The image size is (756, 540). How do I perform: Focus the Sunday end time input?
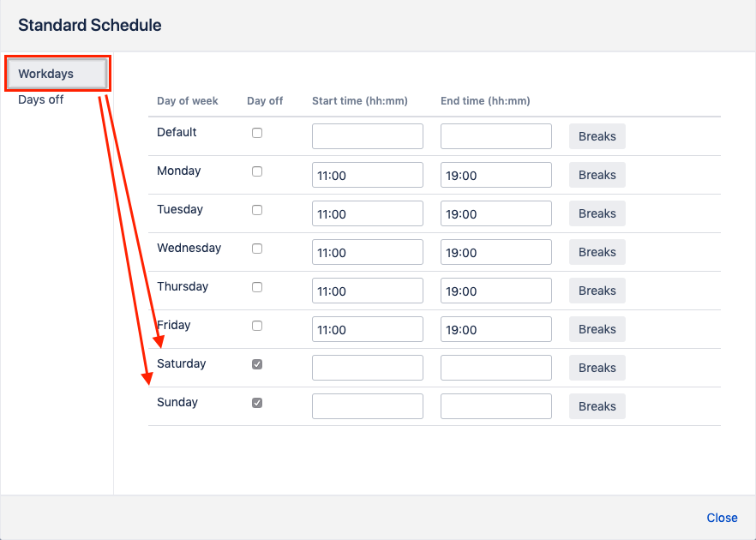(495, 406)
